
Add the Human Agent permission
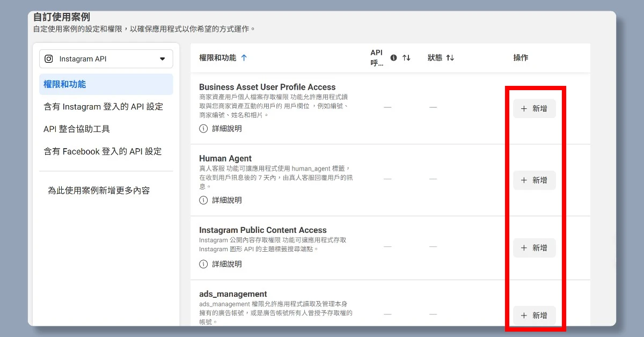click(535, 180)
